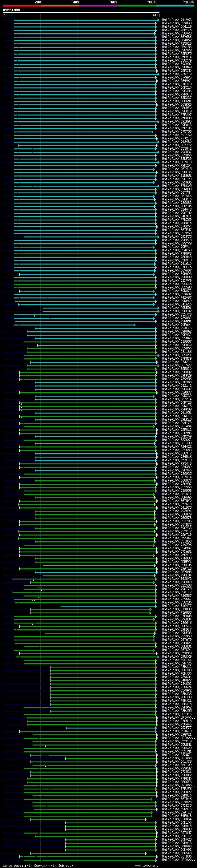Select hit label UniRef100_Q9SM37
The width and height of the screenshot is (197, 868).
tap(177, 152)
